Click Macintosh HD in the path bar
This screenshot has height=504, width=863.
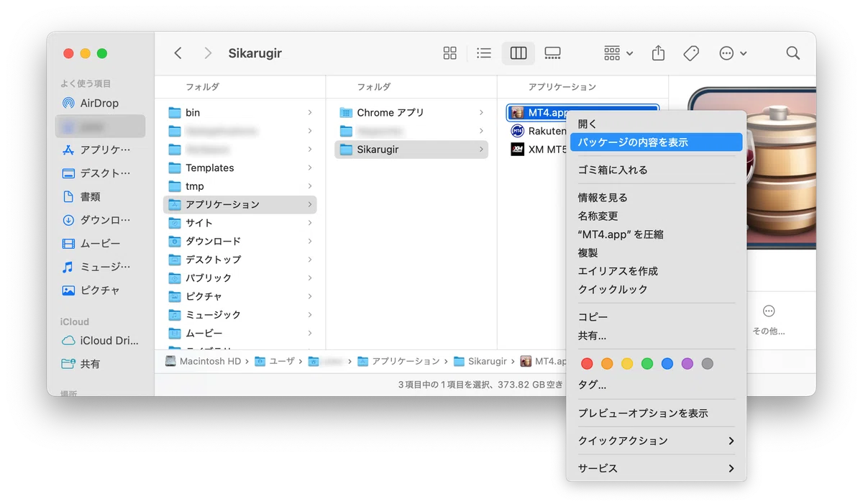coord(204,361)
